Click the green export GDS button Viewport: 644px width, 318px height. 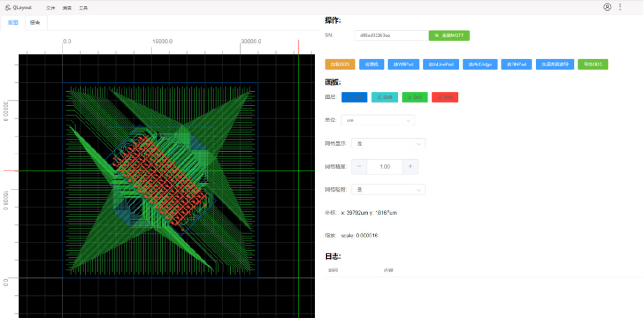coord(593,64)
